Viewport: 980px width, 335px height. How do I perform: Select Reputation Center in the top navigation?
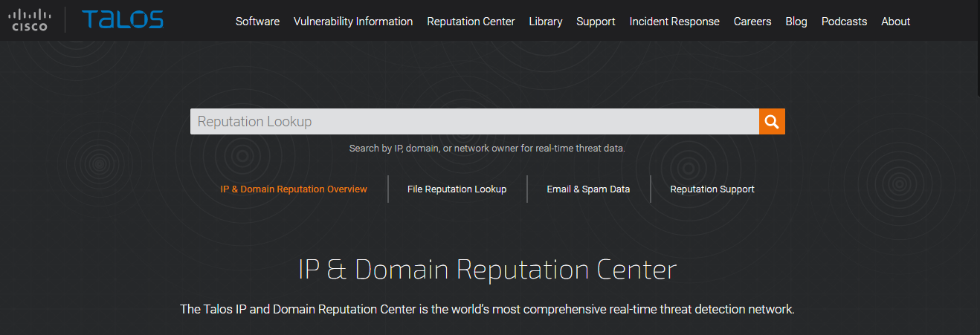pos(471,22)
